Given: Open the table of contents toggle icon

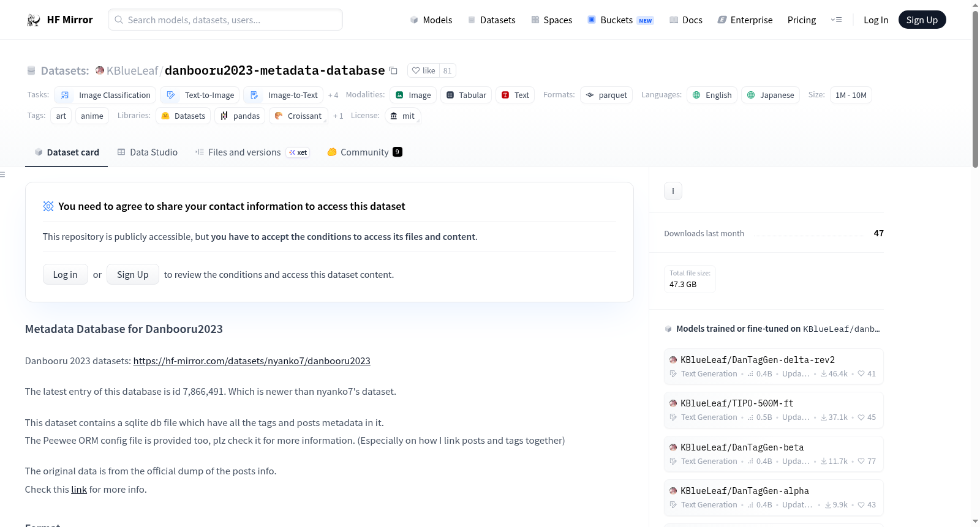Looking at the screenshot, I should pyautogui.click(x=2, y=174).
